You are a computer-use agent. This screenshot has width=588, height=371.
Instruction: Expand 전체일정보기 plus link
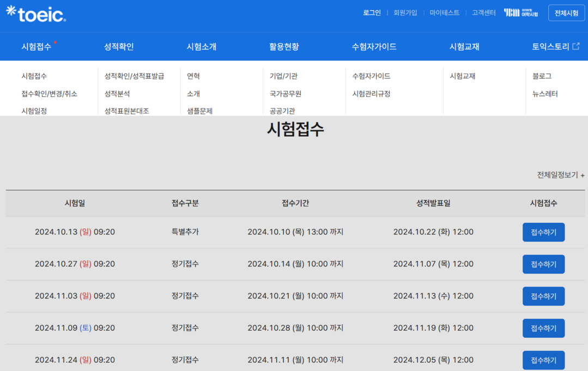coord(561,175)
